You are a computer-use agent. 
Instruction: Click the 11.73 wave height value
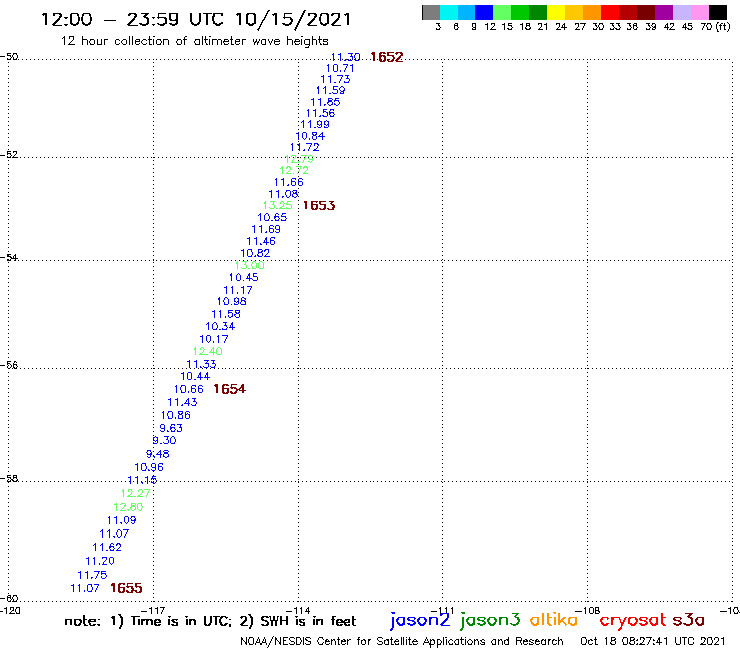[x=335, y=79]
